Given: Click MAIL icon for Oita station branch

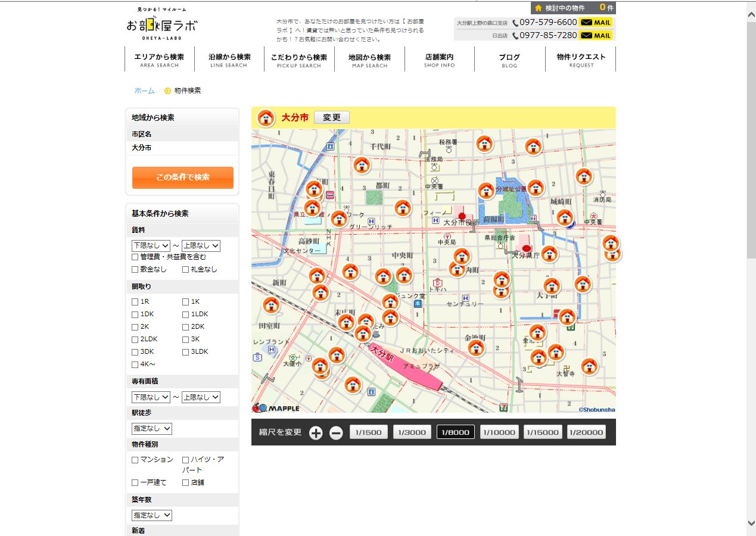Looking at the screenshot, I should tap(596, 23).
